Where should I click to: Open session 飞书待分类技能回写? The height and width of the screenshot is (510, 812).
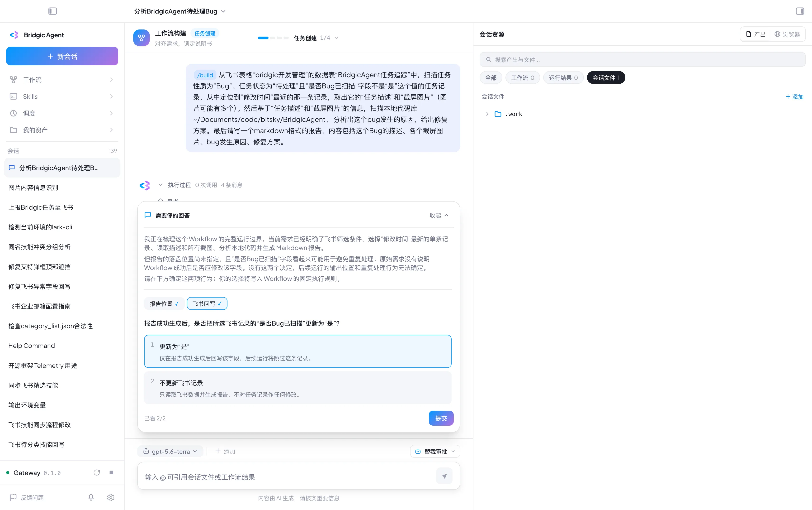point(62,445)
